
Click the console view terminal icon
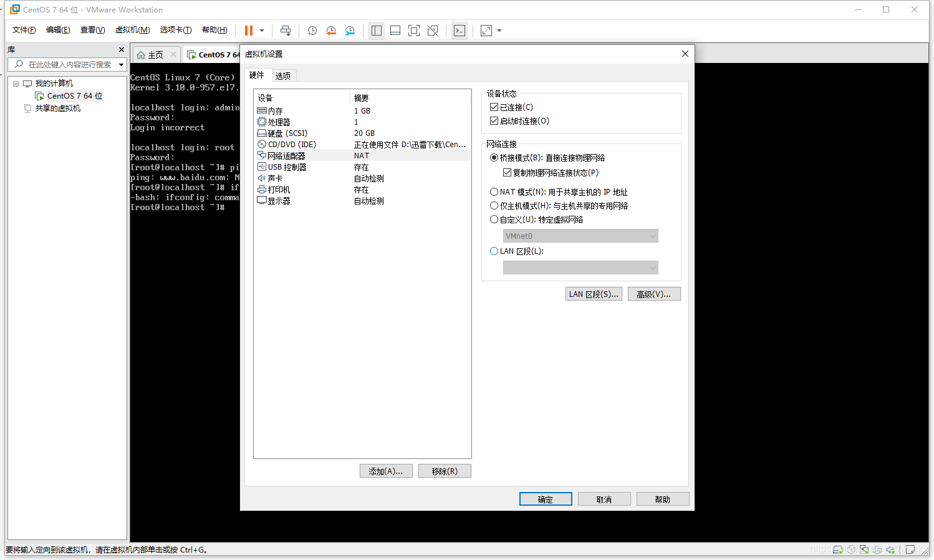[460, 31]
